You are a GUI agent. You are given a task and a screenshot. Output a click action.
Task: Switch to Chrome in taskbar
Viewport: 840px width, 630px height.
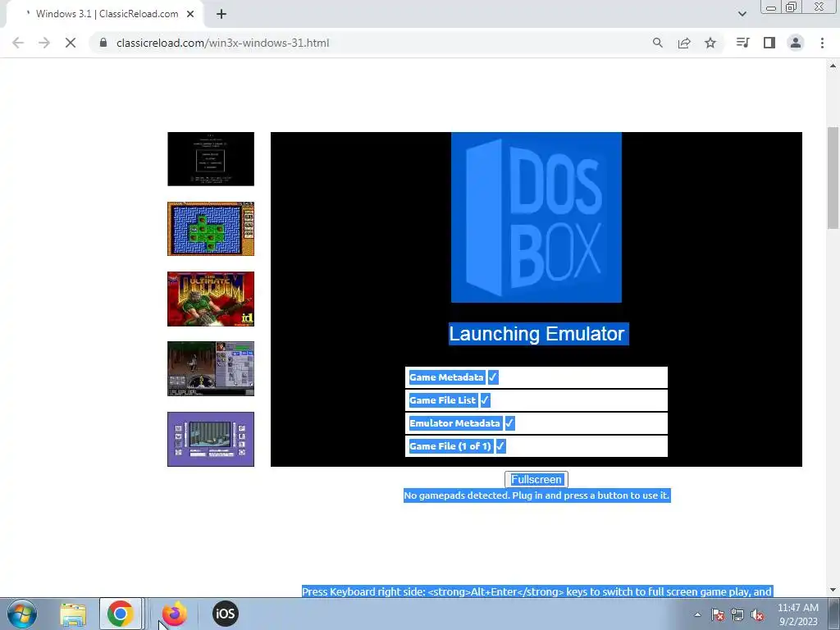pos(120,614)
